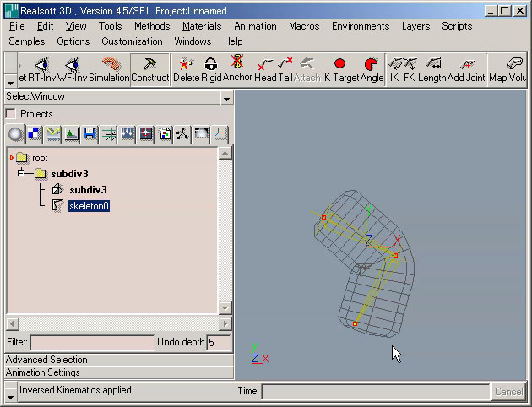This screenshot has height=407, width=532.
Task: Expand the Animation Settings panel
Action: (119, 372)
